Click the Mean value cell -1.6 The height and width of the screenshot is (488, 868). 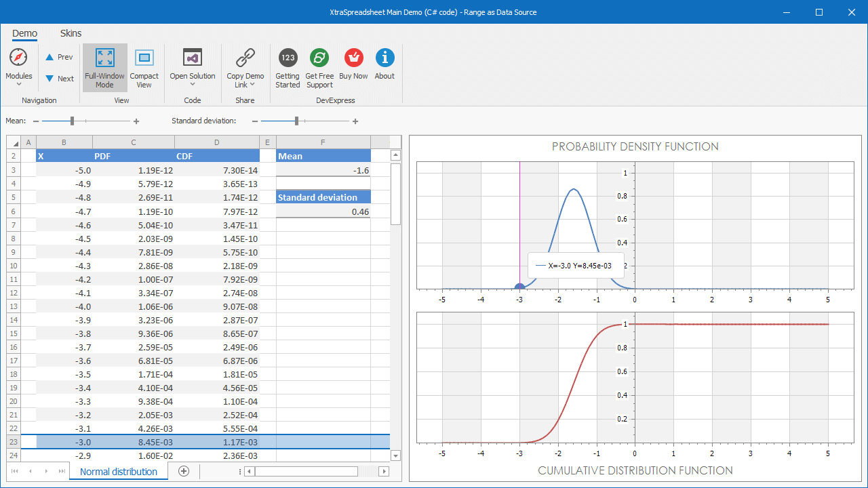click(323, 170)
